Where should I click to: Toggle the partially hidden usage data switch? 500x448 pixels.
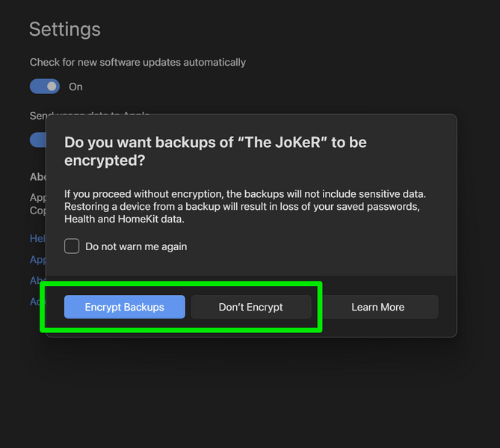point(37,140)
